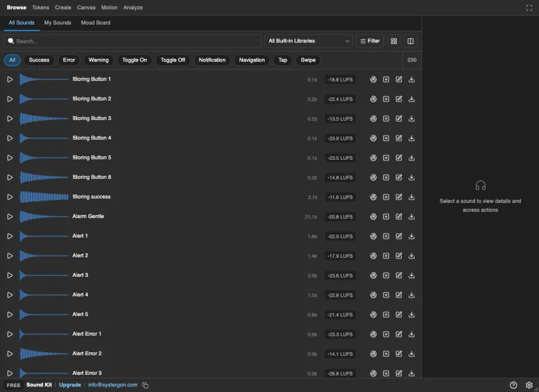Click the FREE plan badge

(13, 385)
